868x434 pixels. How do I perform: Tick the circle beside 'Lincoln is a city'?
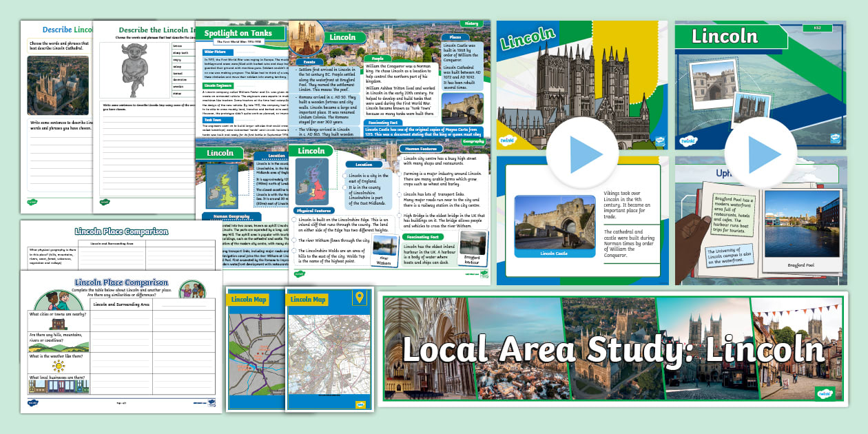pyautogui.click(x=344, y=175)
